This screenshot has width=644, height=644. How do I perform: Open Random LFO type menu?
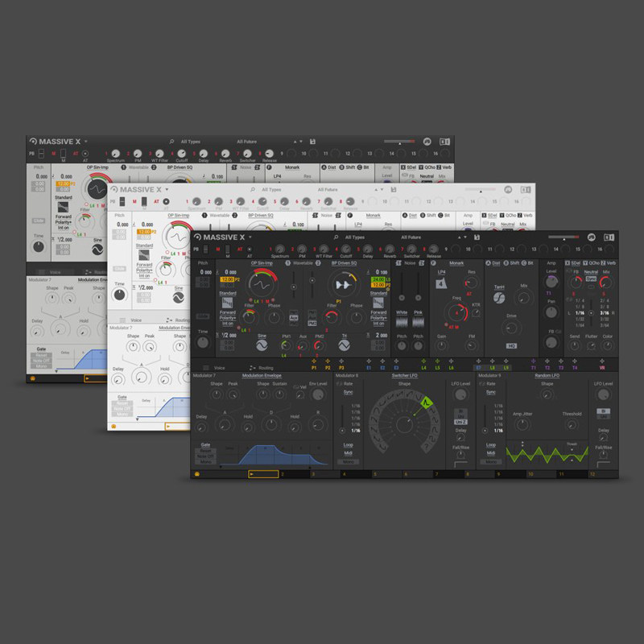click(547, 375)
